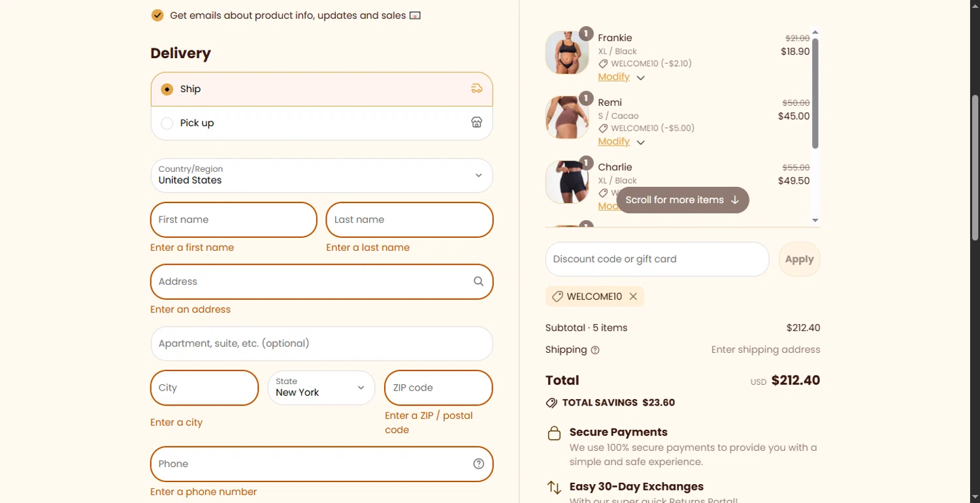Click the Remi quantity badge
Image resolution: width=980 pixels, height=503 pixels.
coord(586,99)
